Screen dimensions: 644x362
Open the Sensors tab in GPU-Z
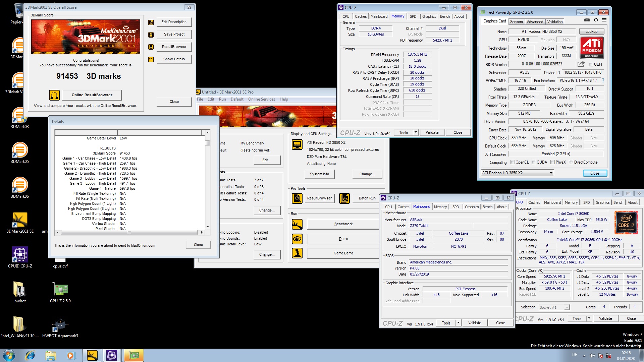tap(516, 22)
